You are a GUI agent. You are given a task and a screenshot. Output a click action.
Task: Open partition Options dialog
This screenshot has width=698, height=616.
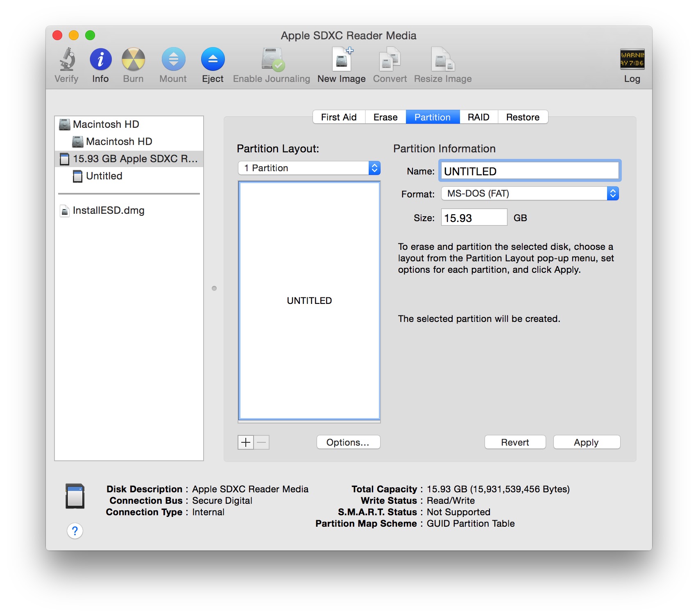[x=348, y=442]
